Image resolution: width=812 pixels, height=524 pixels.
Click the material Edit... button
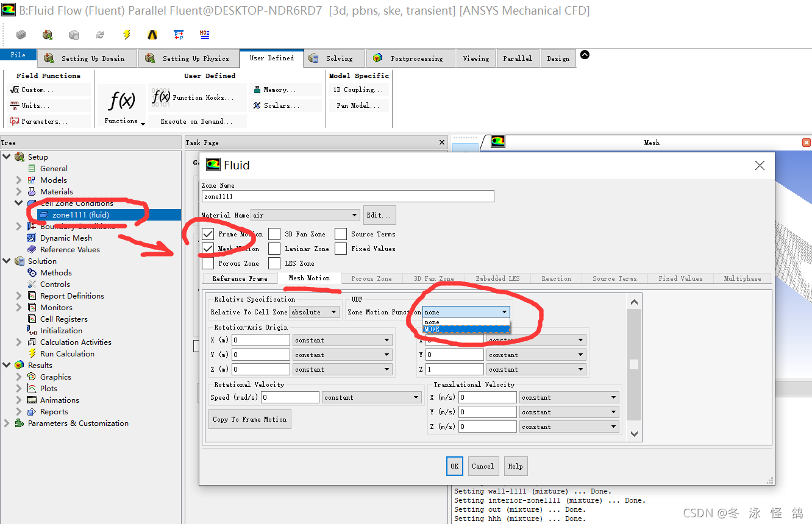pyautogui.click(x=380, y=215)
